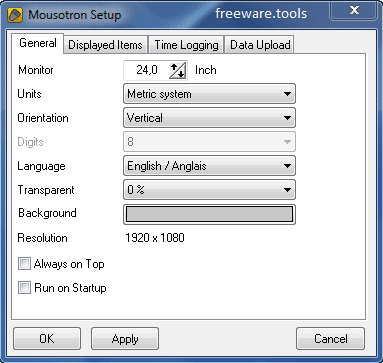Open the Language dropdown English / Anglais
Viewport: 383px width, 363px height.
209,166
